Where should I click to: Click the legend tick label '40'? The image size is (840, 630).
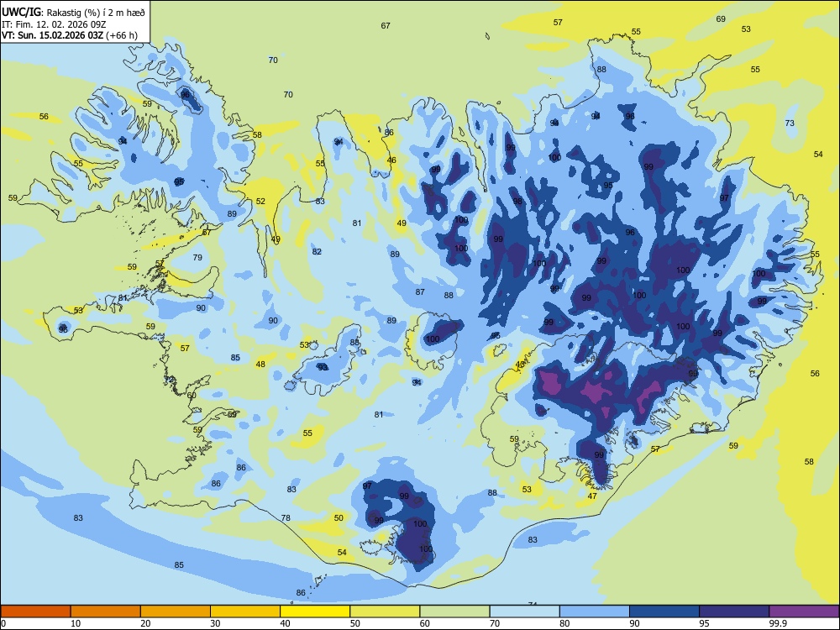point(285,623)
